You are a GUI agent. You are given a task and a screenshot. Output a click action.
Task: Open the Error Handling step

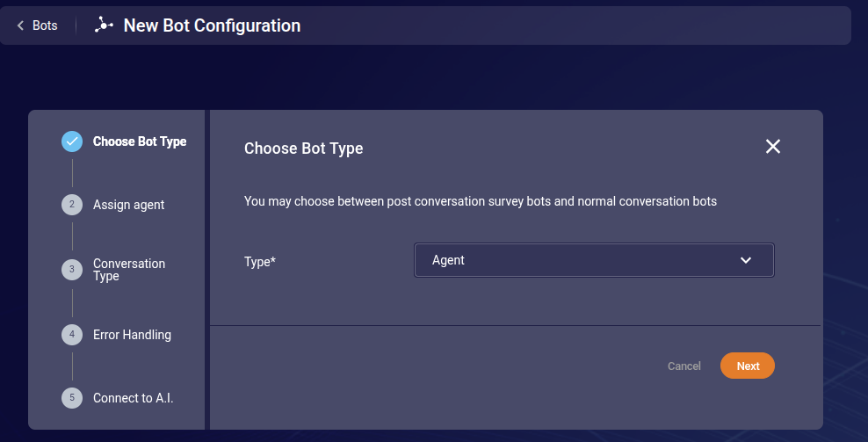pos(132,335)
